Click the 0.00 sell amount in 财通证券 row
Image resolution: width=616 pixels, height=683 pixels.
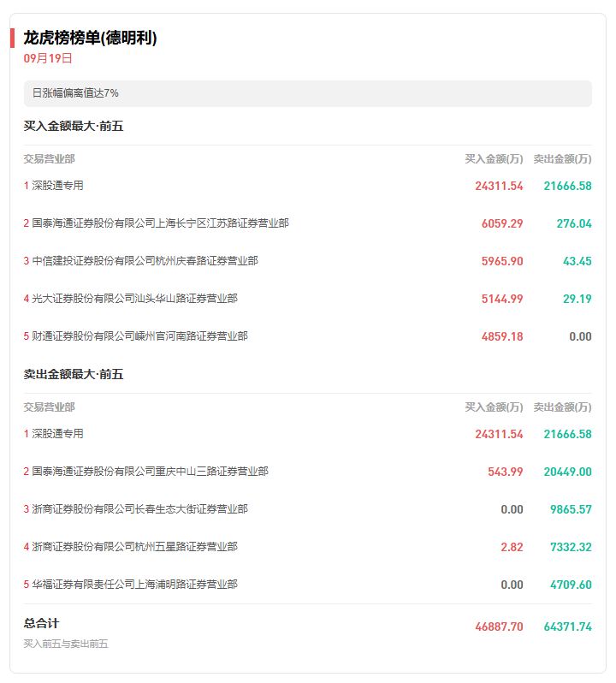coord(580,336)
